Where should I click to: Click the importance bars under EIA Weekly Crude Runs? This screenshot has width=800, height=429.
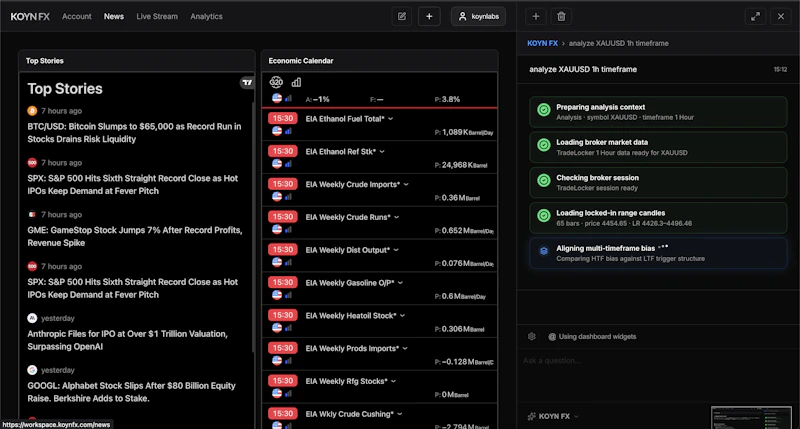288,230
